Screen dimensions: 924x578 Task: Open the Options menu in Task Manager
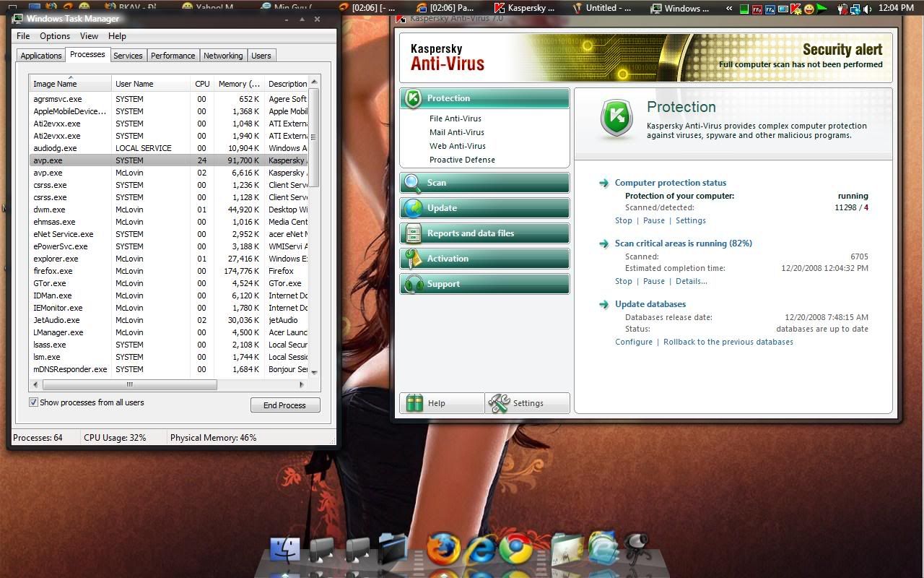[x=55, y=36]
